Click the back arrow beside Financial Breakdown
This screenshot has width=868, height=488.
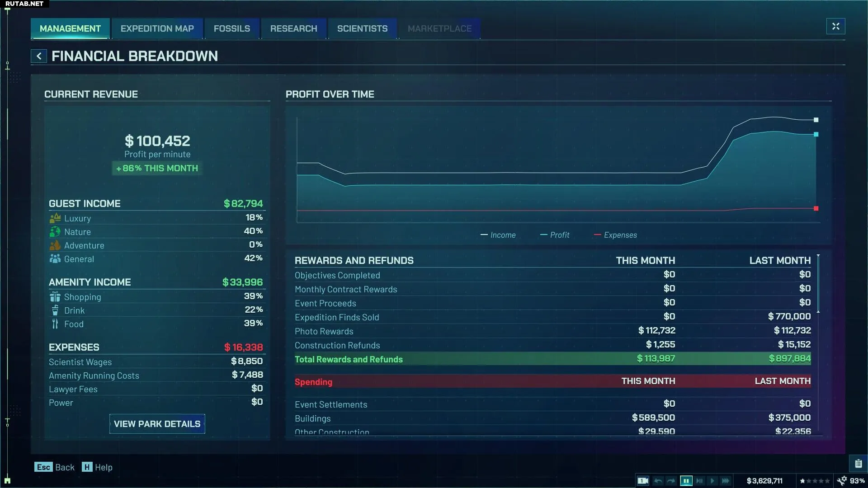tap(39, 56)
